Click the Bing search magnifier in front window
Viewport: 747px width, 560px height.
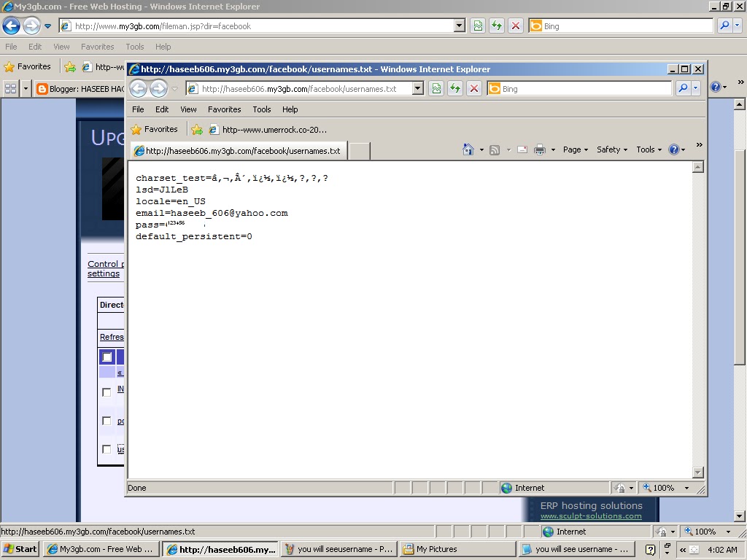coord(683,88)
